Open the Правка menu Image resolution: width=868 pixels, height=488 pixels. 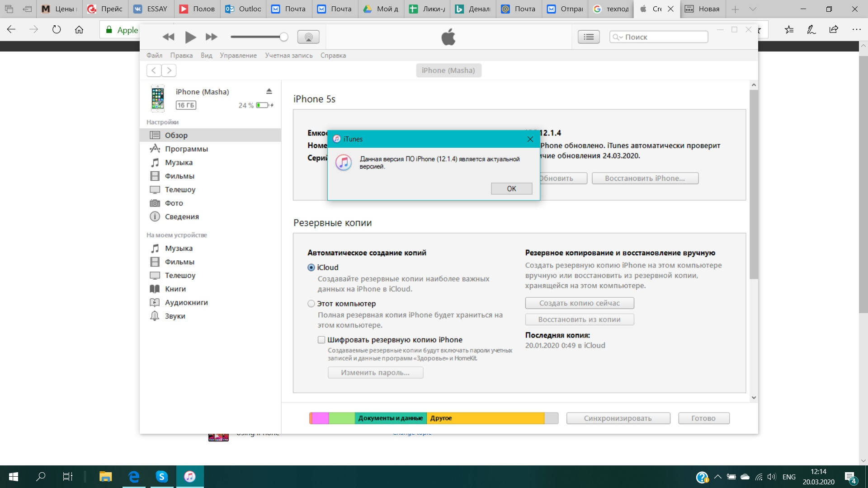point(181,55)
